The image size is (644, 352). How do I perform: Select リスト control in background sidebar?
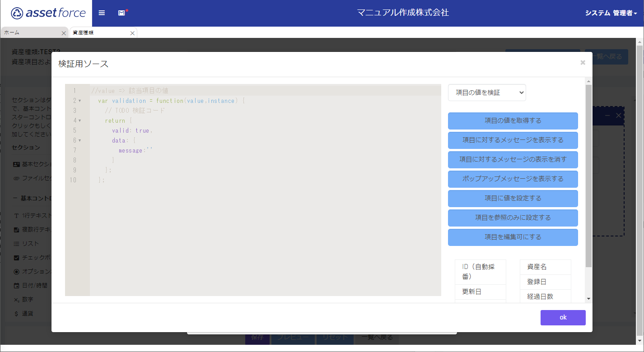26,244
